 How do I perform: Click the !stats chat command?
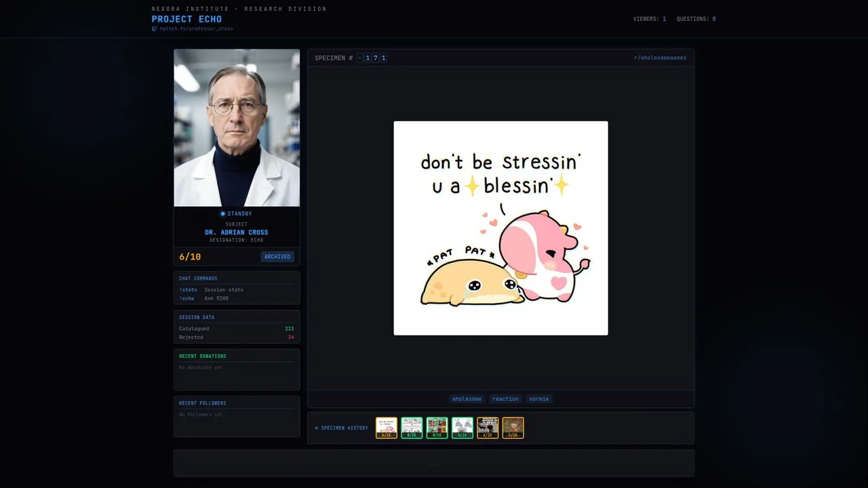point(188,289)
